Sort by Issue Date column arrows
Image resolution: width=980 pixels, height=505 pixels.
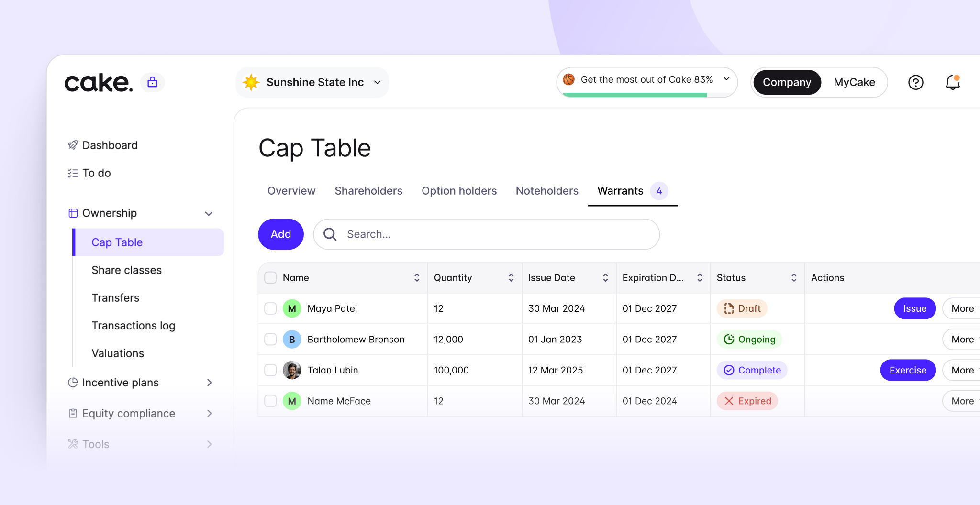[x=605, y=278]
